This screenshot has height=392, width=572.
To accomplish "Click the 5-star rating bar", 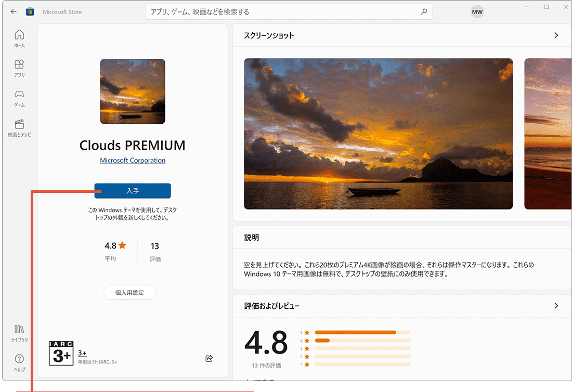I will 362,333.
